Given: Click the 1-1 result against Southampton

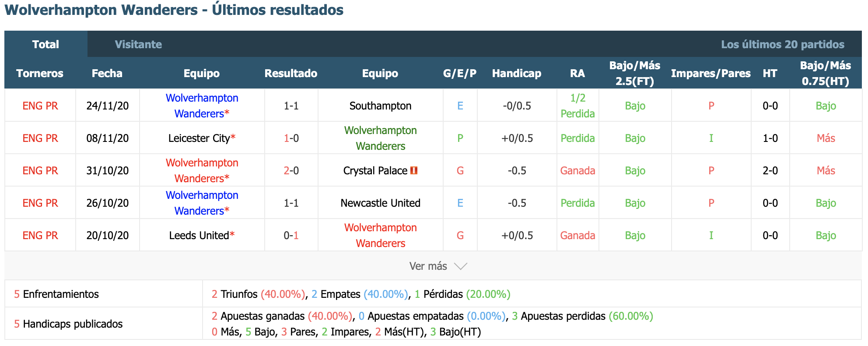Looking at the screenshot, I should (291, 106).
